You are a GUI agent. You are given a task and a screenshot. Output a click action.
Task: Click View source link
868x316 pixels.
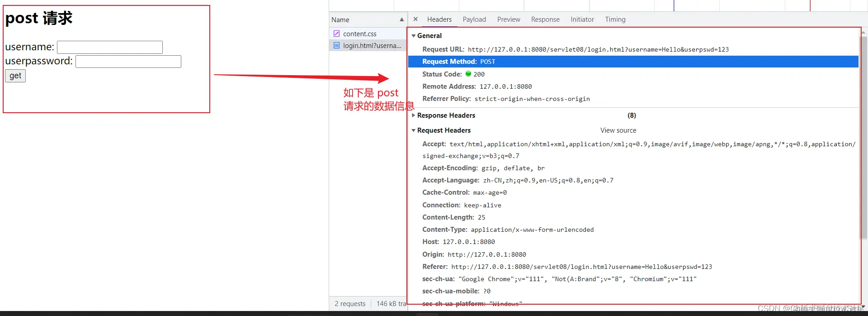tap(618, 130)
